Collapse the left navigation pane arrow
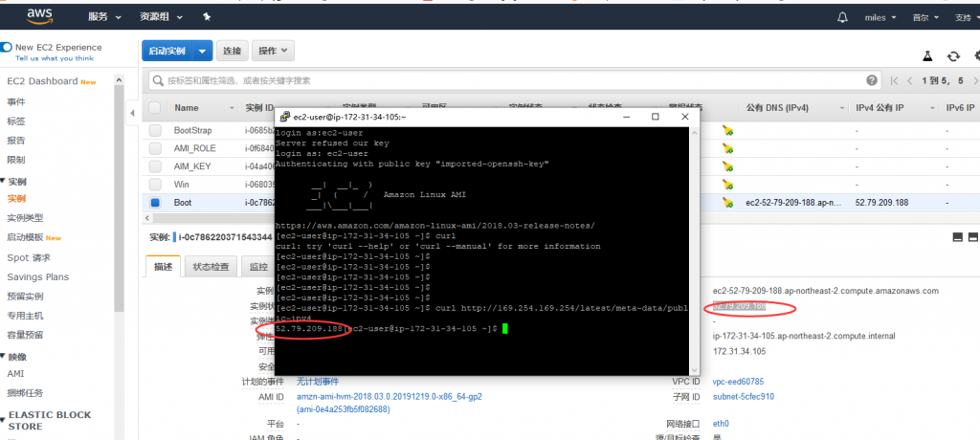This screenshot has width=980, height=440. (132, 113)
